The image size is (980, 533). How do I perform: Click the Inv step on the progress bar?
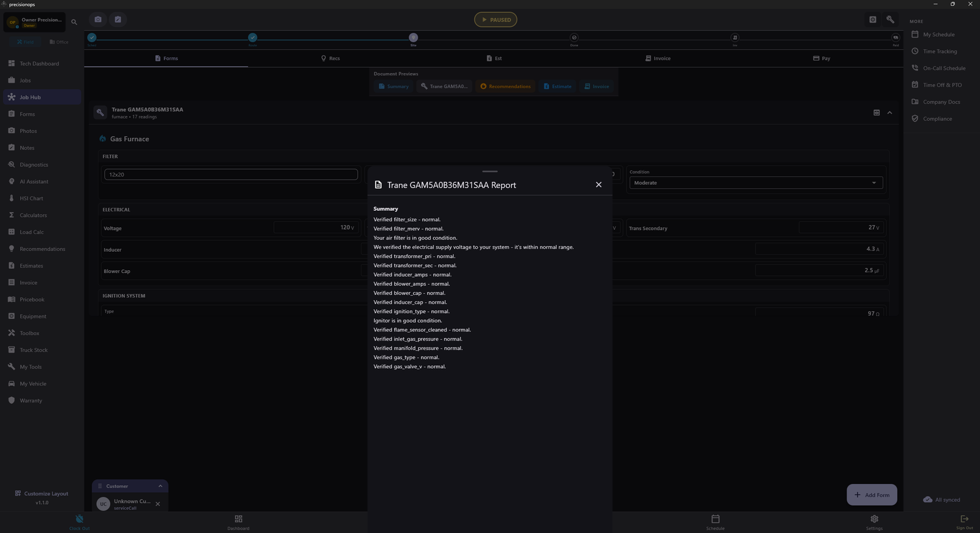point(735,39)
